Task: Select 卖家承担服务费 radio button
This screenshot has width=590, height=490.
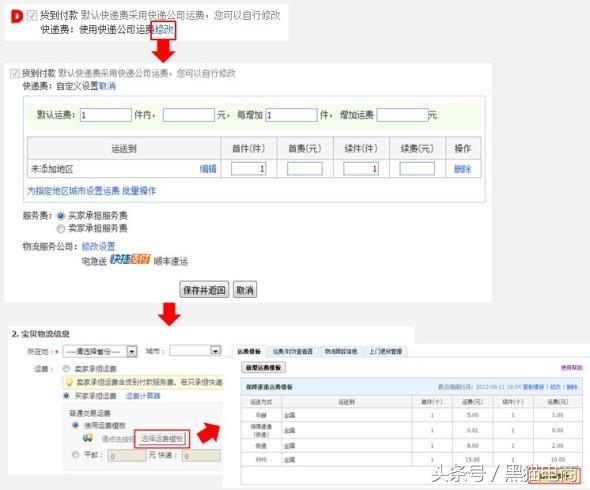Action: (61, 228)
